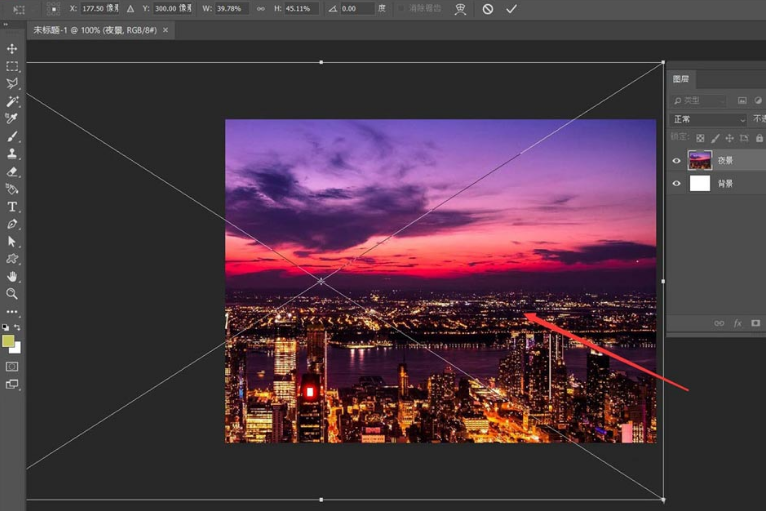Select the Hand tool
This screenshot has width=766, height=511.
coord(12,276)
